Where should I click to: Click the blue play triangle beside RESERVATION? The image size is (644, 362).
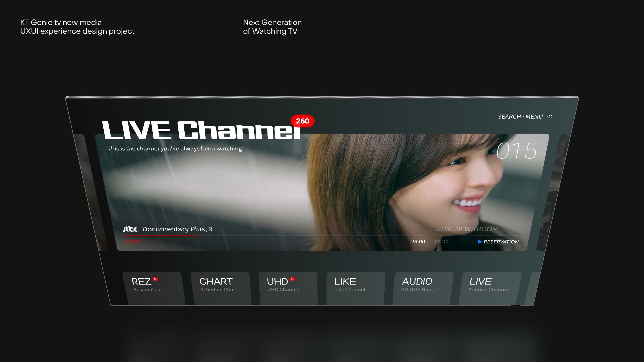tap(480, 242)
